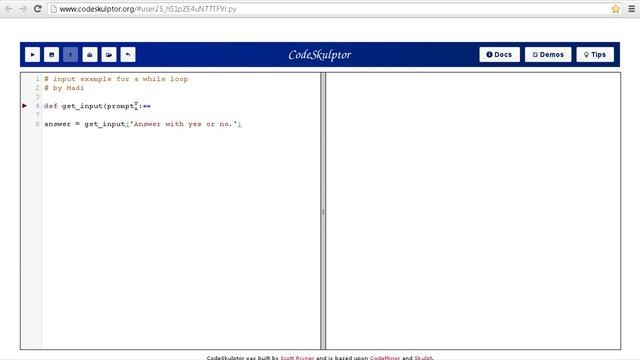Run the program with the play button
Screen dimensions: 640x360
click(32, 55)
